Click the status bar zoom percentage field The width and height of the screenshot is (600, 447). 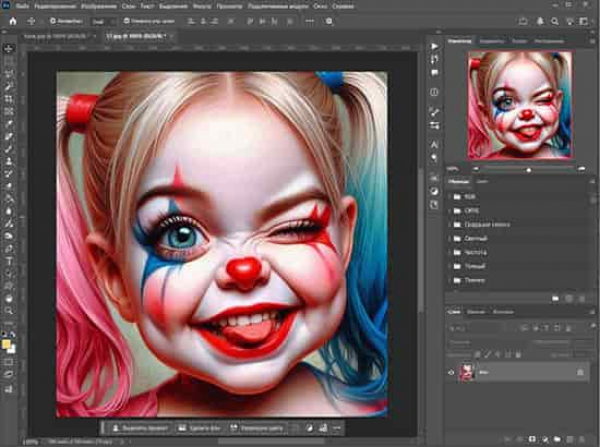[x=30, y=442]
